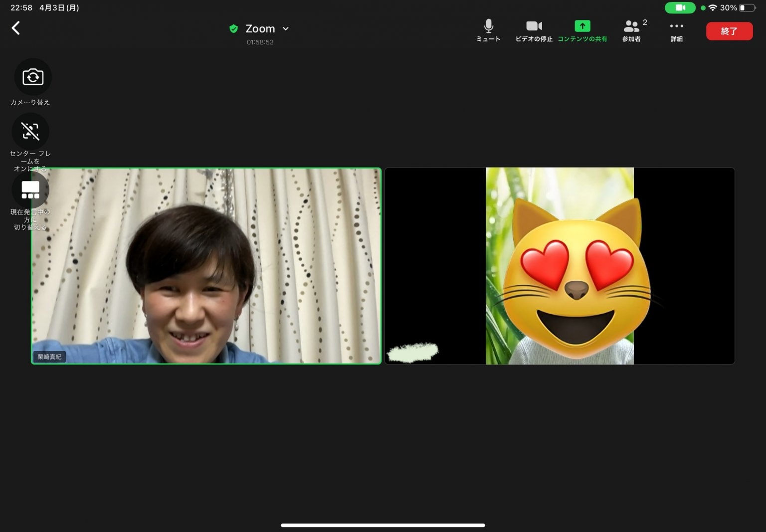Mute the microphone
This screenshot has height=532, width=766.
(488, 30)
